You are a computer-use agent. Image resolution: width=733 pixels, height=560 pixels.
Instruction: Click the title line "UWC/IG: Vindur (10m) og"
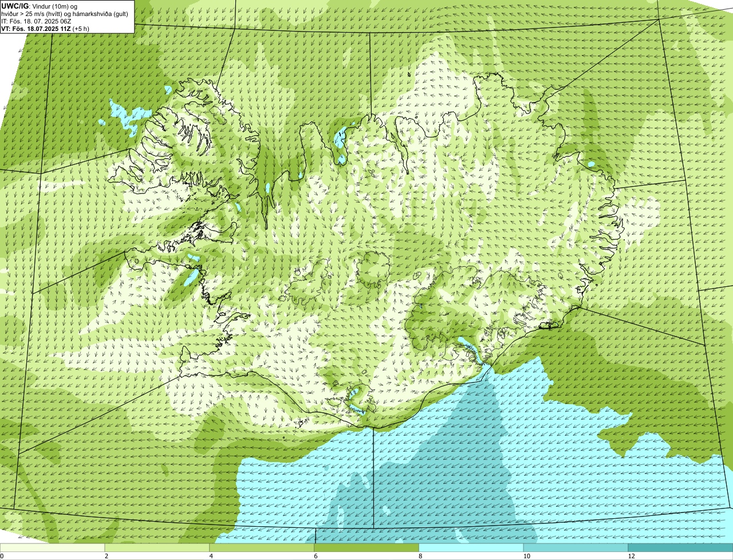coord(40,6)
